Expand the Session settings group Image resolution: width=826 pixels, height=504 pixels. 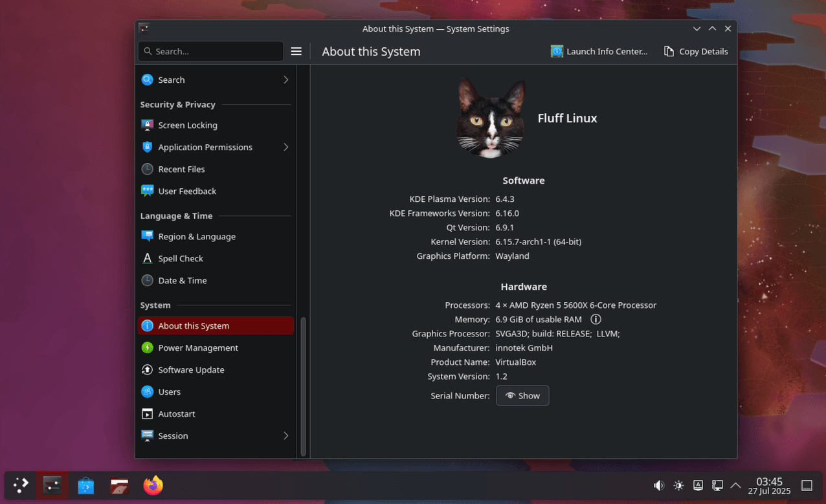click(286, 435)
